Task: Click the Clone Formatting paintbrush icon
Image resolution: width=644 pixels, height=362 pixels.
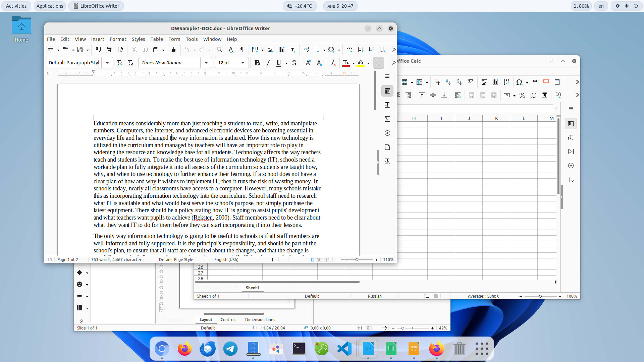Action: 174,50
